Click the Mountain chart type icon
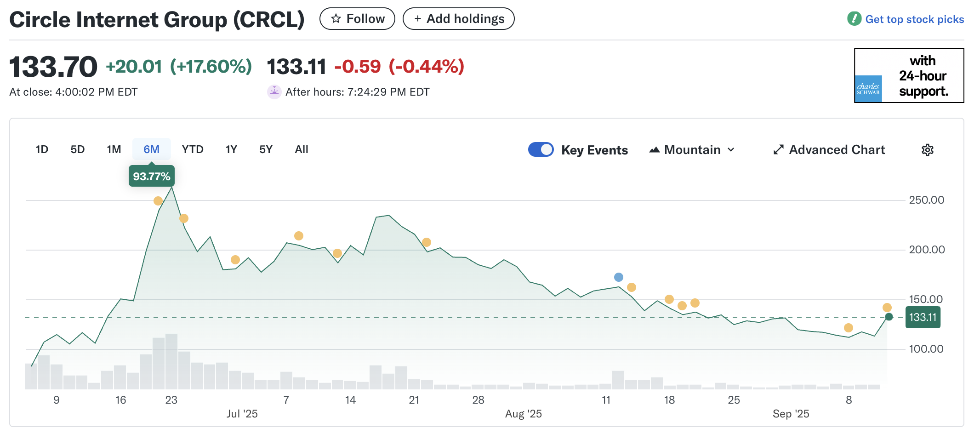The width and height of the screenshot is (980, 434). pos(654,150)
